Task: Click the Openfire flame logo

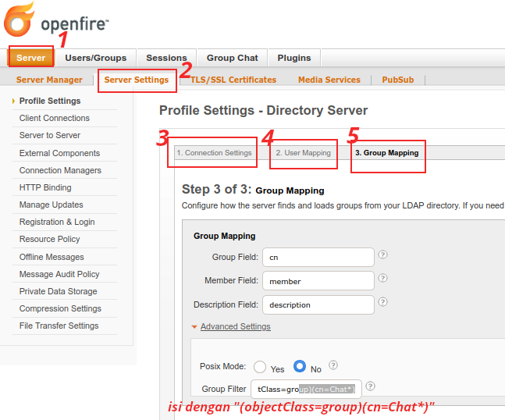Action: click(19, 20)
